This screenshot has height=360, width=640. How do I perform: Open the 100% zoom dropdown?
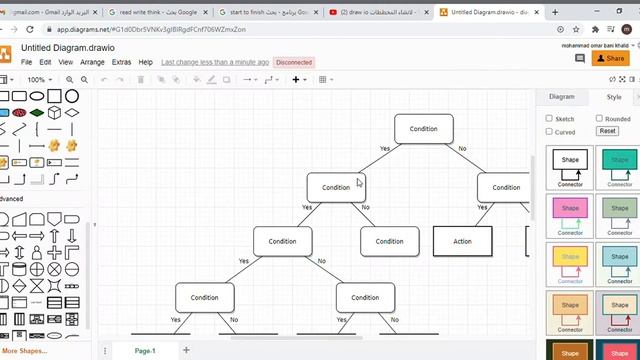coord(40,80)
